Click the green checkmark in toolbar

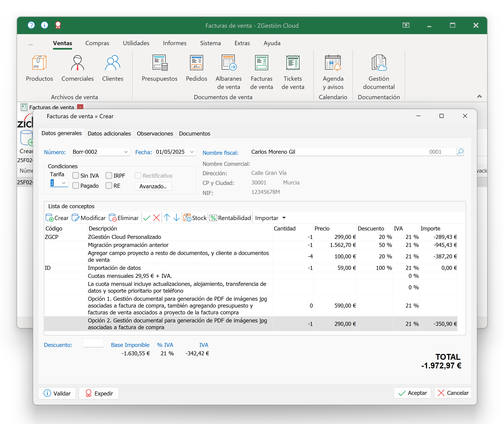click(147, 218)
